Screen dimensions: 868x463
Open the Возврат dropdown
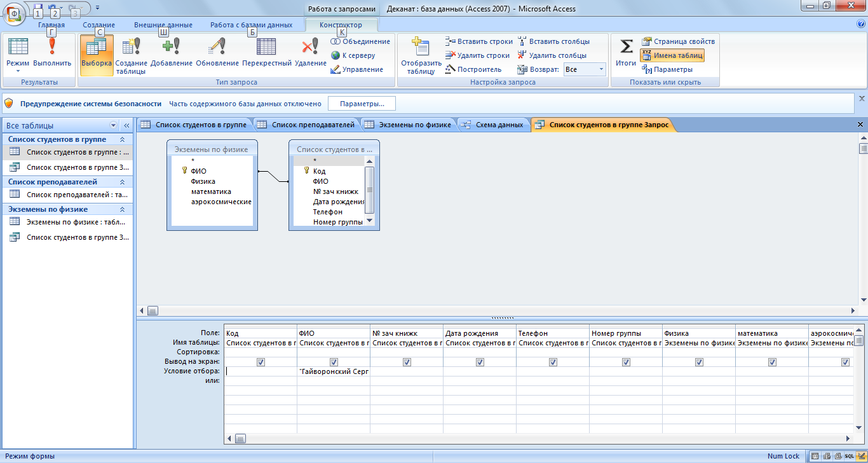600,69
